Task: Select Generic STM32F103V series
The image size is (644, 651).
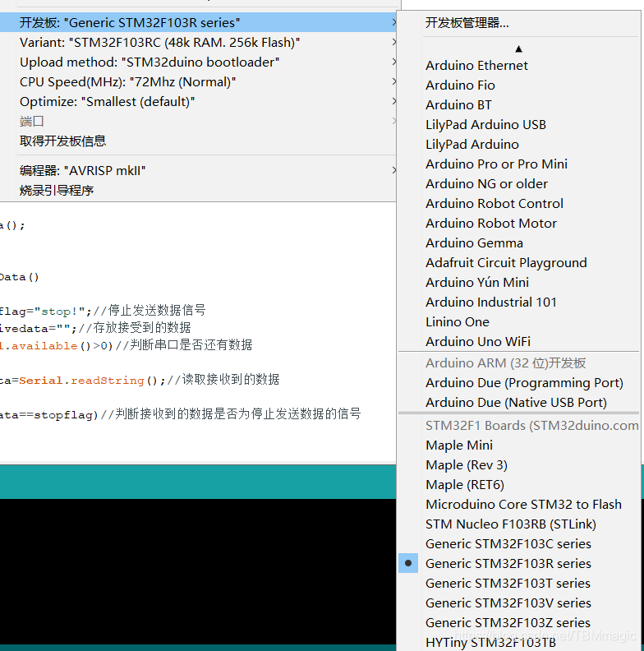Action: [518, 603]
